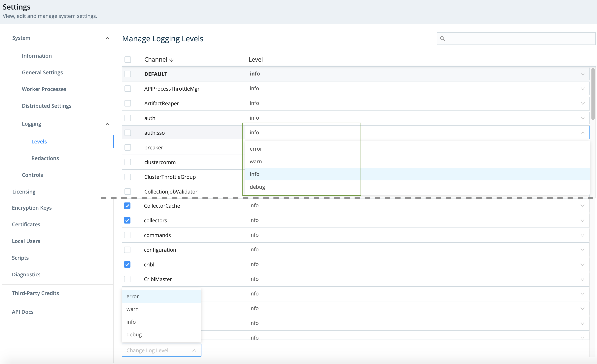This screenshot has height=364, width=597.
Task: Check the DEFAULT channel checkbox
Action: point(128,74)
